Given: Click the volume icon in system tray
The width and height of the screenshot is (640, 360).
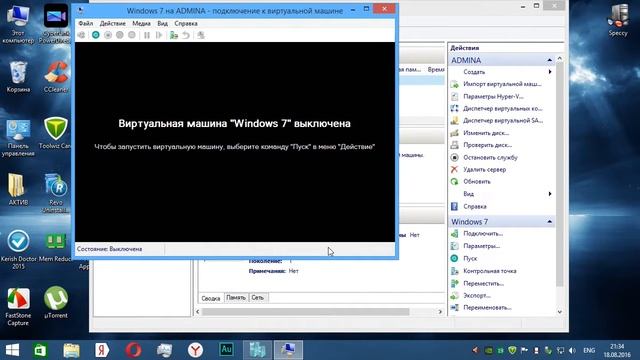Looking at the screenshot, I should [572, 351].
